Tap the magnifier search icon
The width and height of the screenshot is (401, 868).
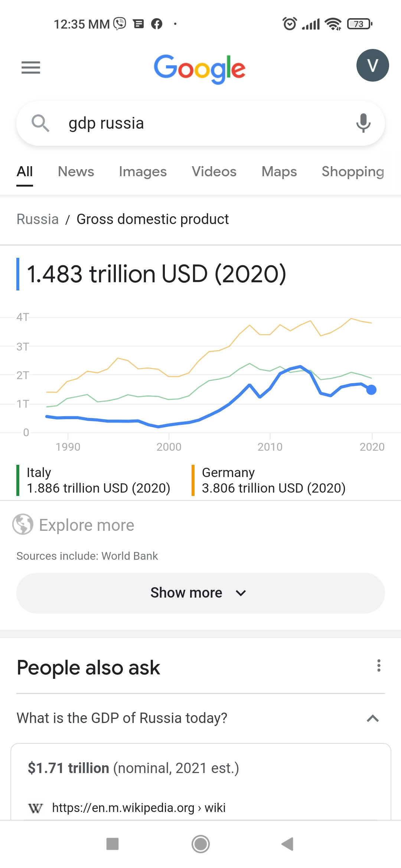tap(40, 123)
